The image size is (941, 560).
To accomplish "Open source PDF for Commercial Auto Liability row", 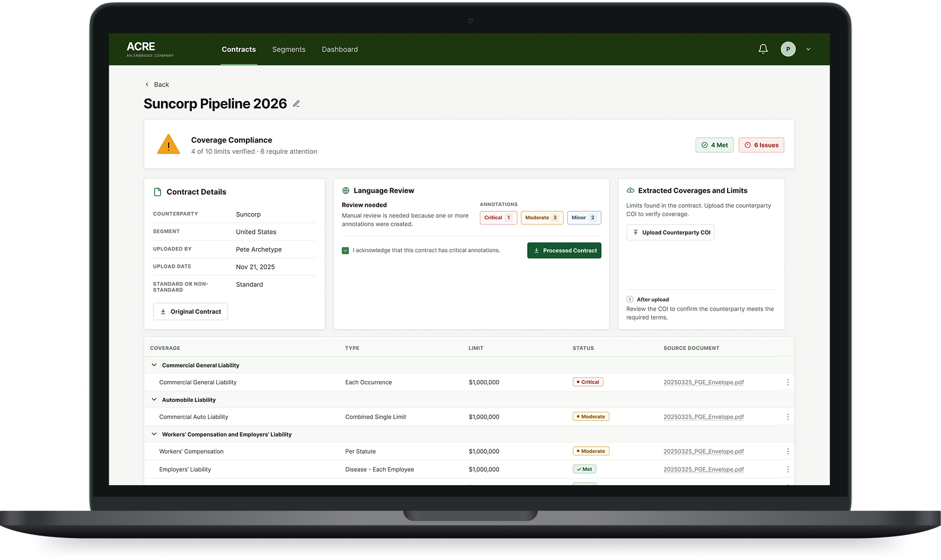I will point(703,417).
